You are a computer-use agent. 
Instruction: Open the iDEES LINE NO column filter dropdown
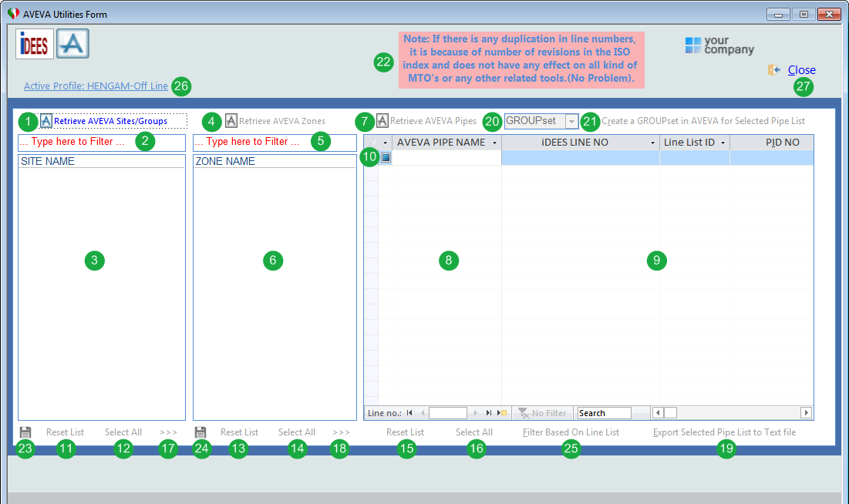[x=652, y=143]
